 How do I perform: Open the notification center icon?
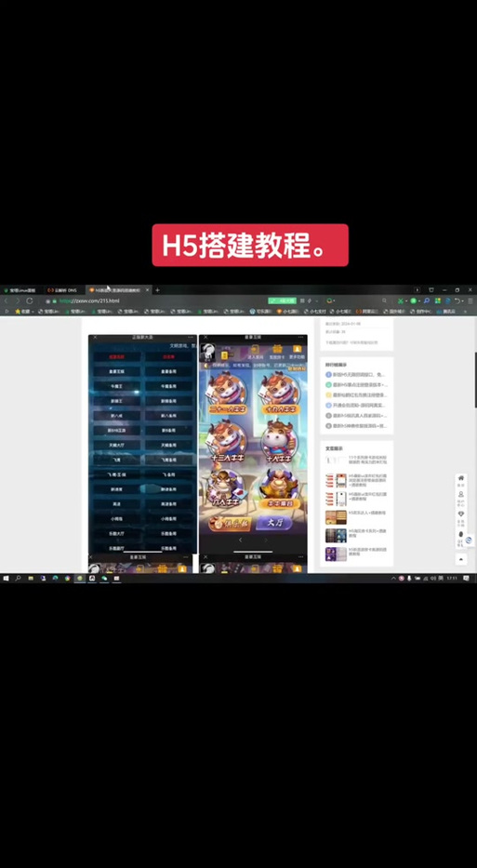coord(467,578)
